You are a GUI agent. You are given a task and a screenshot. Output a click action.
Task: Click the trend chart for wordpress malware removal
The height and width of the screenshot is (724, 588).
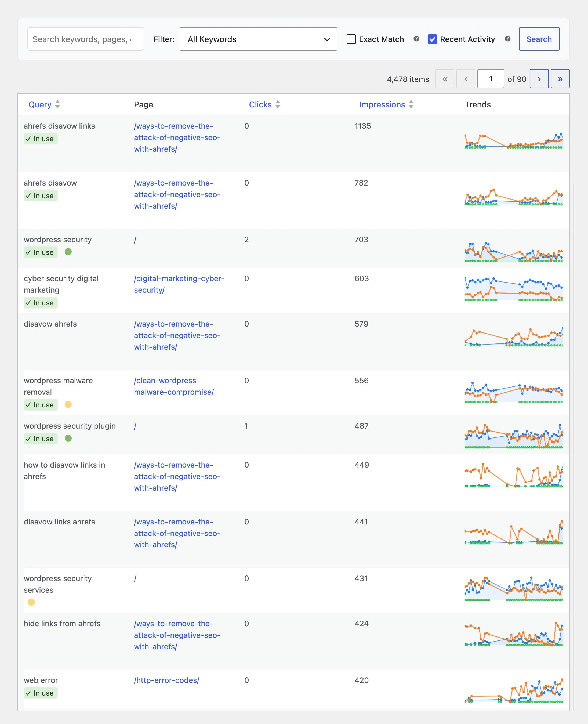click(514, 392)
